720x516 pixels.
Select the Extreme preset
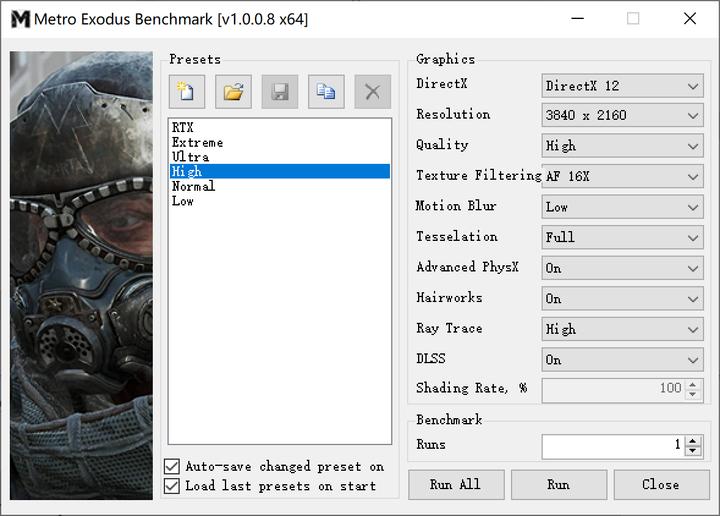pos(197,142)
